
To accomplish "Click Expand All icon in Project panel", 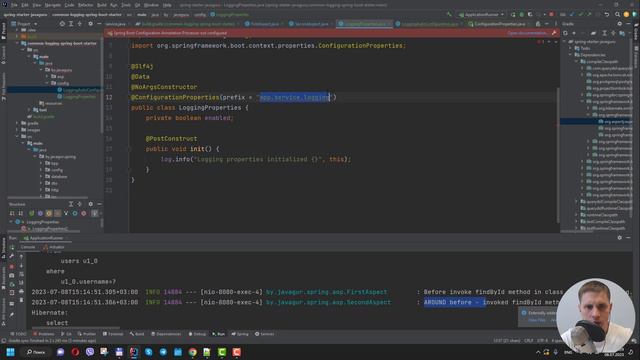I will click(x=71, y=24).
